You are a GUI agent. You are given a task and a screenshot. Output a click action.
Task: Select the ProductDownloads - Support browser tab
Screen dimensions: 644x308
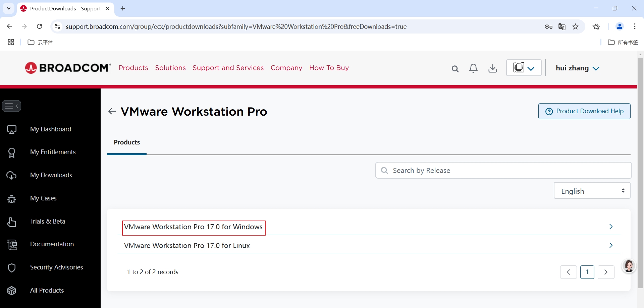click(x=65, y=8)
